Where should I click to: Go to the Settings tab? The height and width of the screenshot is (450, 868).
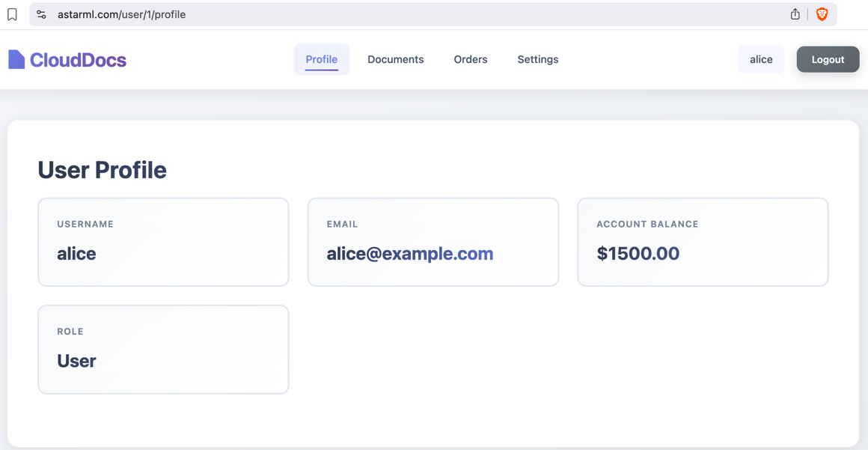(537, 59)
